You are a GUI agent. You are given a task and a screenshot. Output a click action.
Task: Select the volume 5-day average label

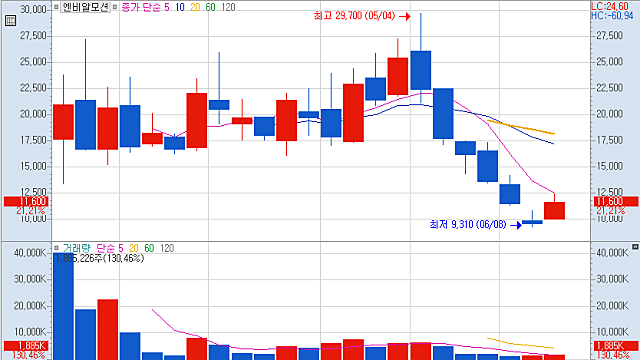pyautogui.click(x=121, y=248)
